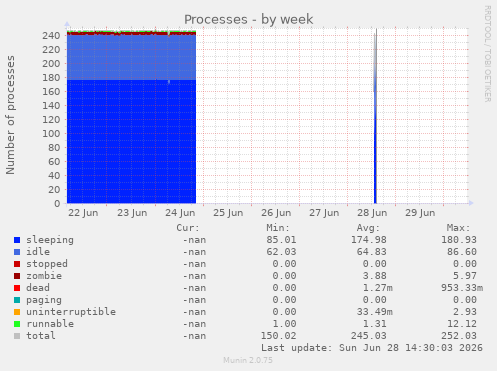Click the sleeping cur value -nan

(194, 240)
